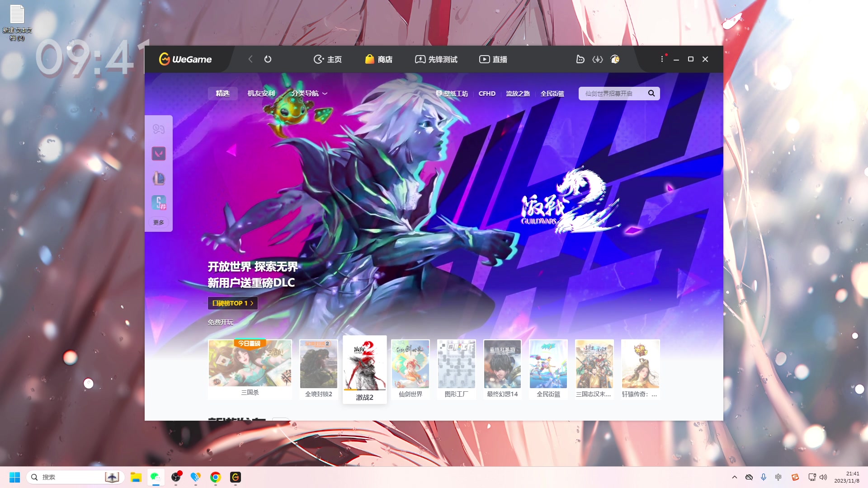Click the search magnifier icon

pyautogui.click(x=651, y=94)
